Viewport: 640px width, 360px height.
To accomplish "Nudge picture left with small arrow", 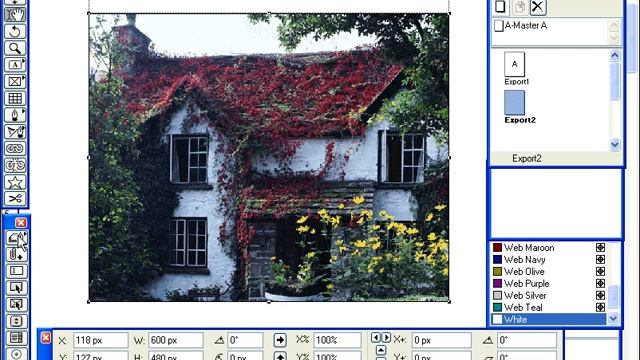I will coord(376,338).
